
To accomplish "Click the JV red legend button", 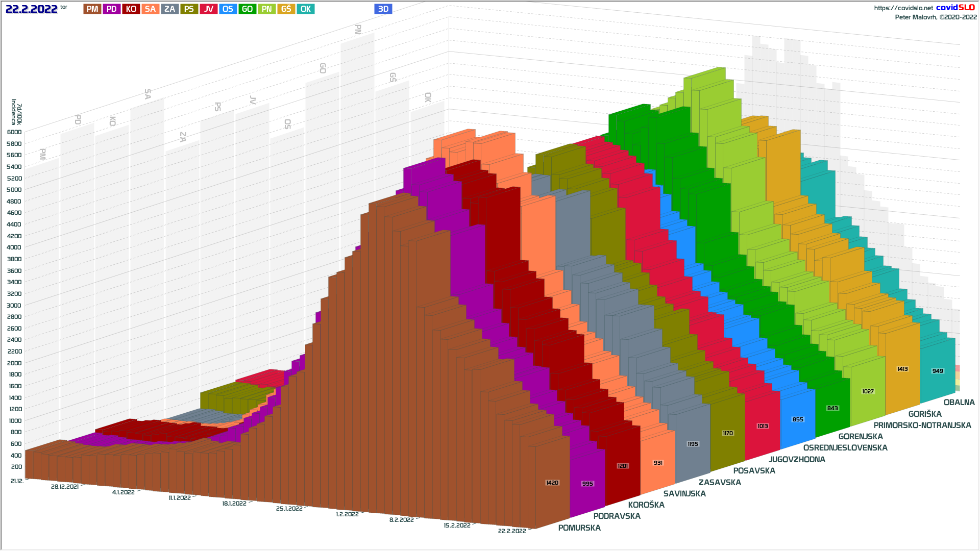I will (x=208, y=9).
